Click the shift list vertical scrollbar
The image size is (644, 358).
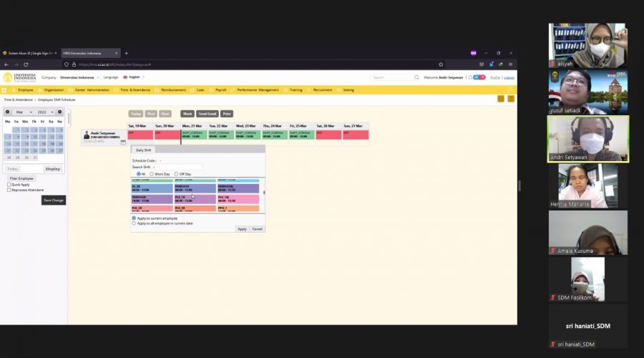tap(264, 193)
